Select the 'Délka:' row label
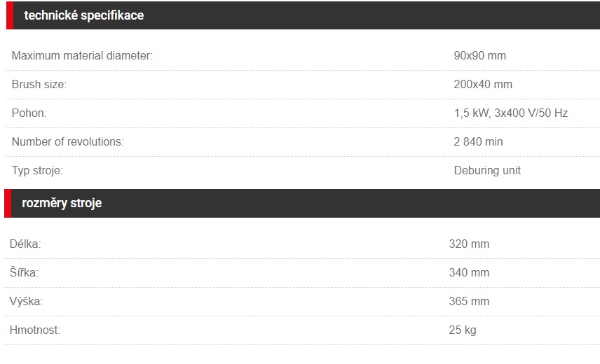This screenshot has width=600, height=364. [25, 244]
